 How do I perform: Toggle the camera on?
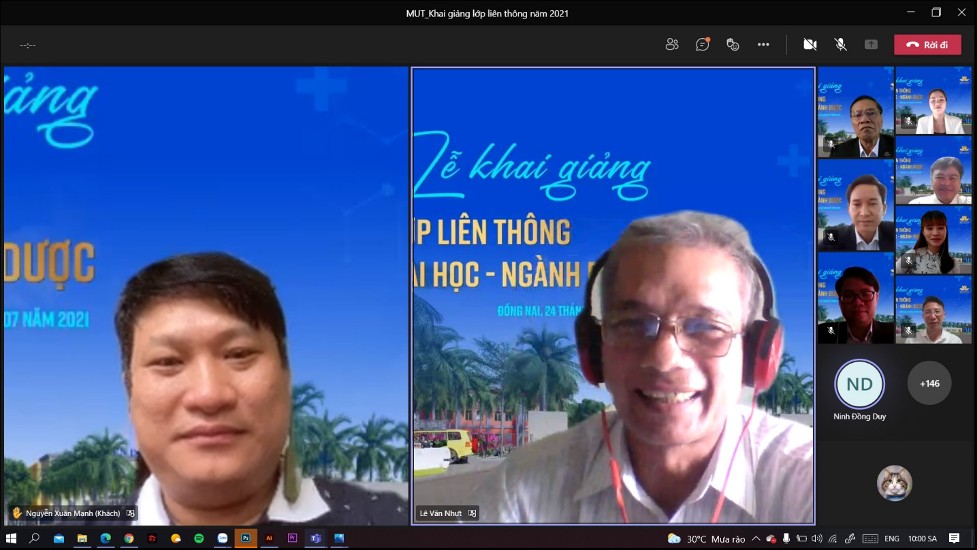click(810, 44)
